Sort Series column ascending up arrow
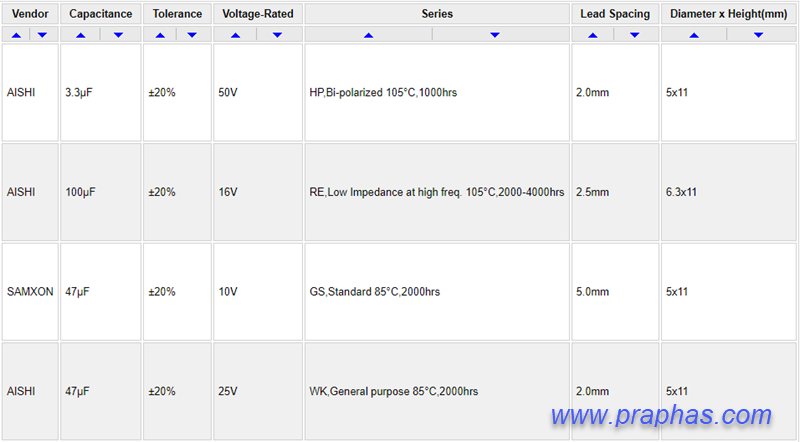This screenshot has width=800, height=442. coord(368,35)
